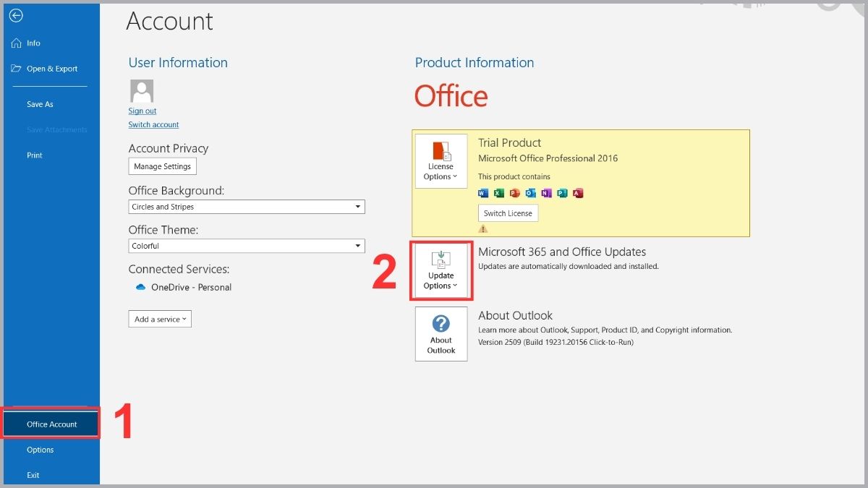Viewport: 868px width, 488px height.
Task: Go to Options in the left menu
Action: click(41, 450)
